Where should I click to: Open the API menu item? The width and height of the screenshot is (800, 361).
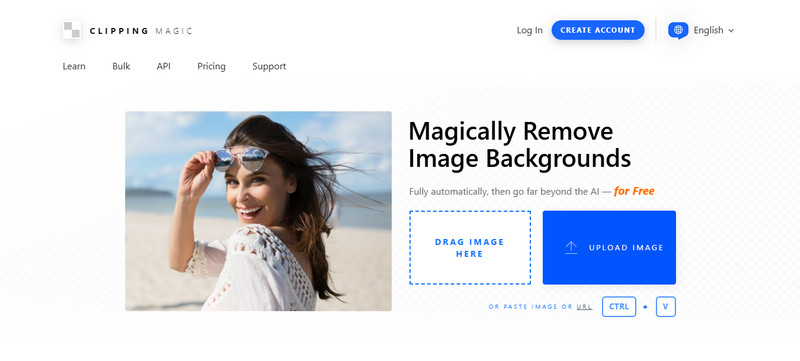(164, 66)
